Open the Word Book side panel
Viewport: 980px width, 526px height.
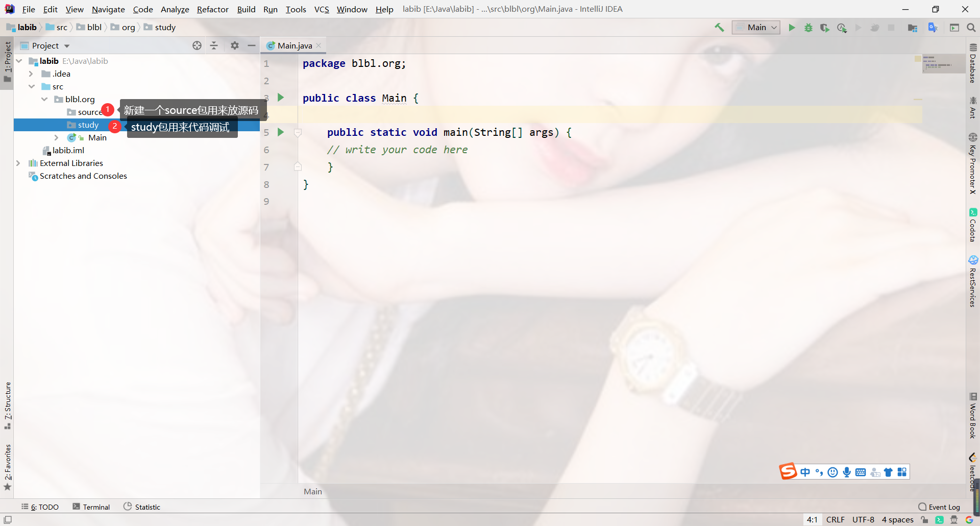[973, 416]
